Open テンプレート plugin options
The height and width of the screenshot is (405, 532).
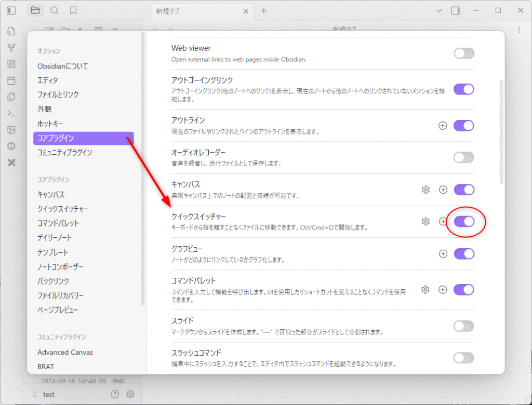[x=84, y=252]
